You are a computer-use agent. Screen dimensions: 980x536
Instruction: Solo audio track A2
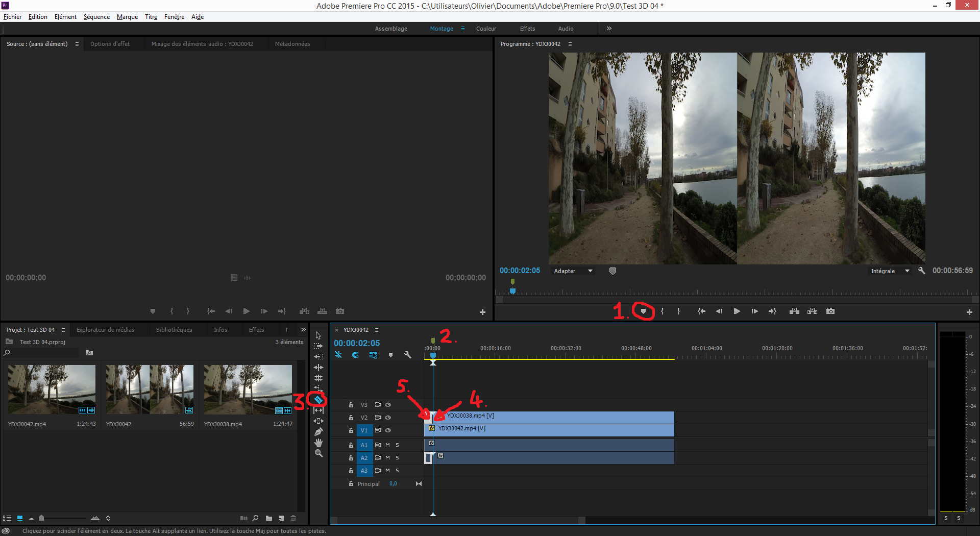pyautogui.click(x=397, y=458)
